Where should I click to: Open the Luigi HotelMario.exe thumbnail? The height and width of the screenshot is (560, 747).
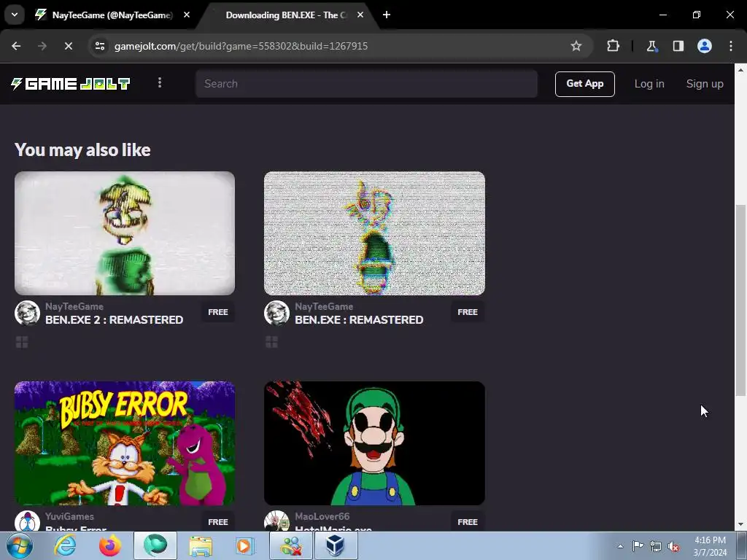[x=374, y=443]
